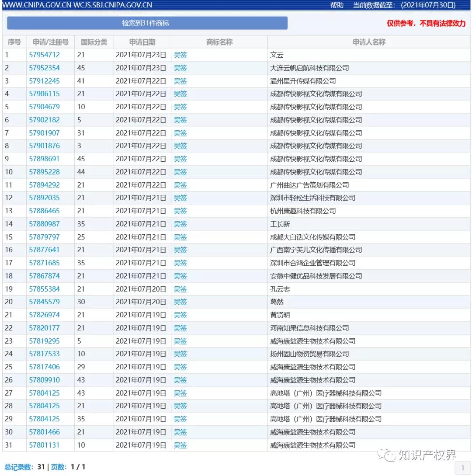The width and height of the screenshot is (472, 476).
Task: Open 吴签 trademark for 扬州固山物资贸易有限公司
Action: 180,354
